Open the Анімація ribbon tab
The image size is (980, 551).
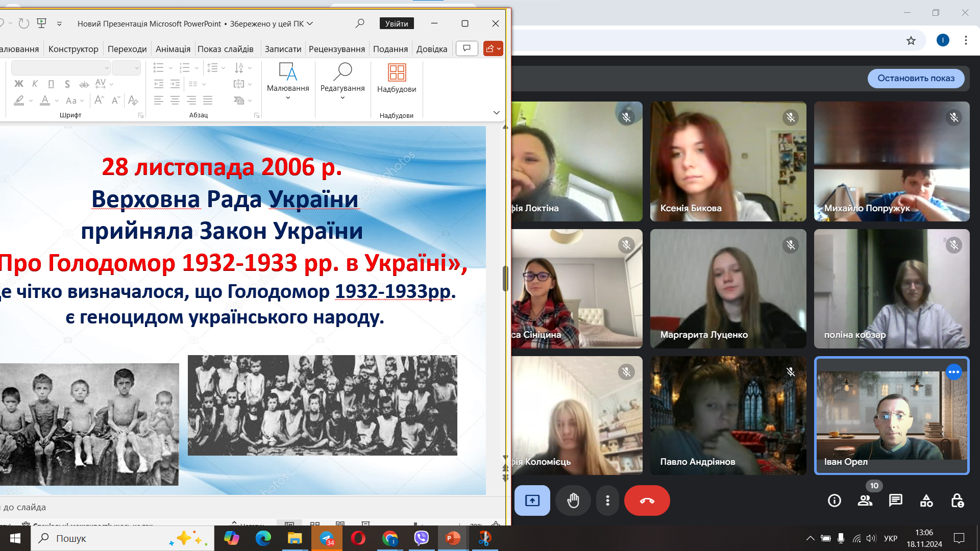tap(173, 49)
